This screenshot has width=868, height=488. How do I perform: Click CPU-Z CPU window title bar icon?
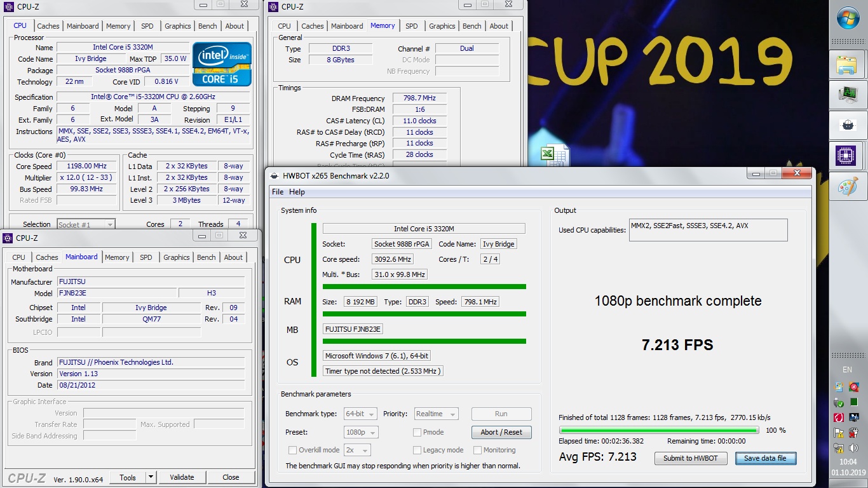pyautogui.click(x=8, y=7)
